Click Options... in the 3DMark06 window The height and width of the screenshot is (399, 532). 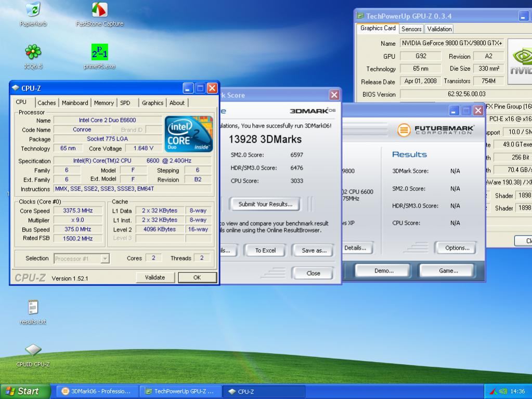click(457, 248)
